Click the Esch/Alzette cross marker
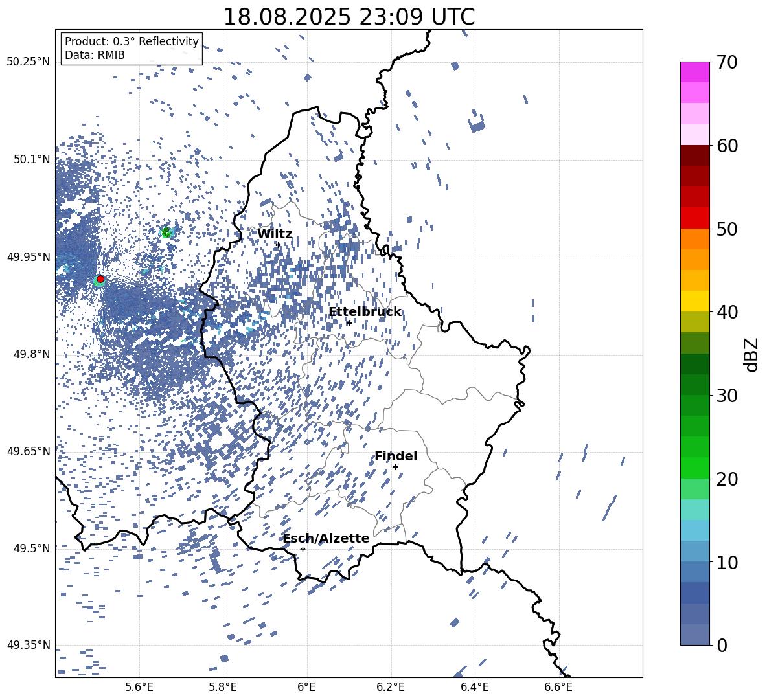 pyautogui.click(x=303, y=549)
